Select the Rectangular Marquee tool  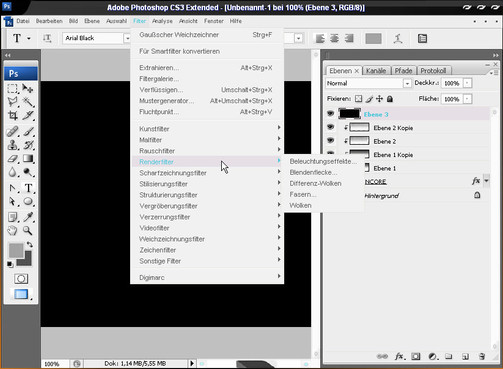[x=13, y=89]
